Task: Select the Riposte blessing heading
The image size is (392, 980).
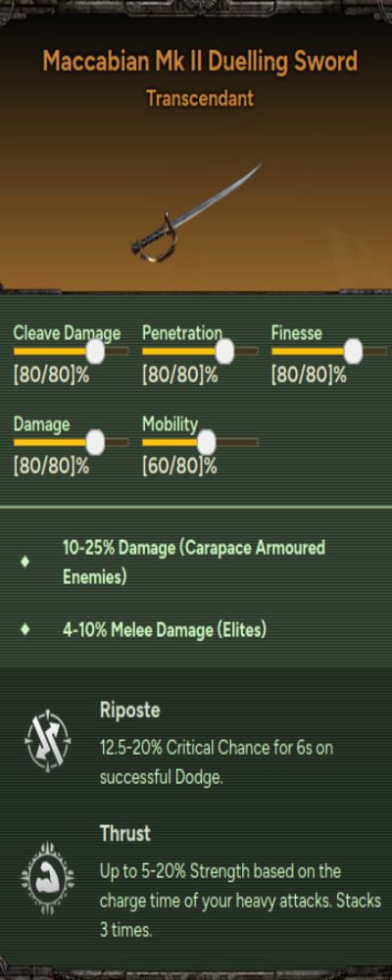Action: point(130,710)
